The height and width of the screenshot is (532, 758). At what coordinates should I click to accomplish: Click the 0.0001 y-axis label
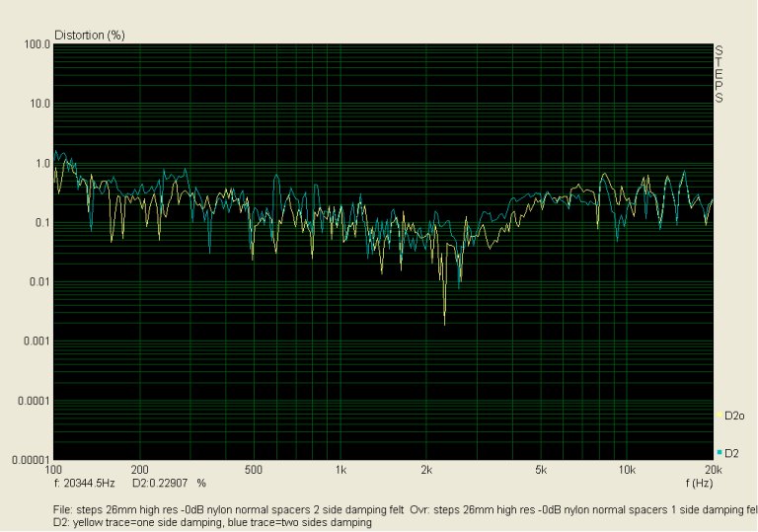click(x=35, y=401)
